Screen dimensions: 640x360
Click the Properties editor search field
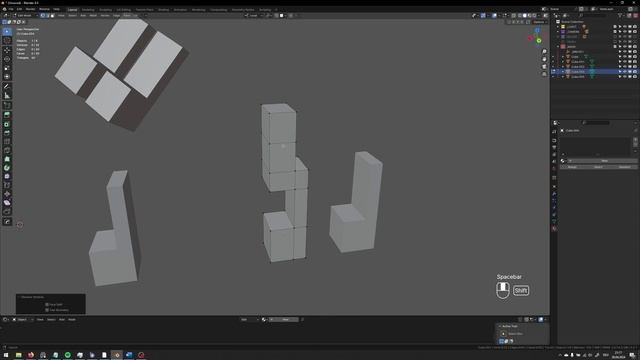[x=597, y=122]
